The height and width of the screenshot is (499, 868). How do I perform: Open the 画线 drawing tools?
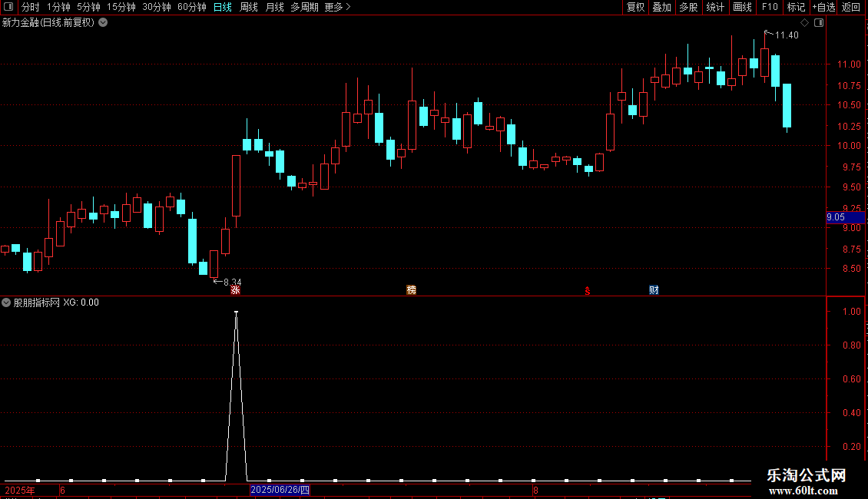(x=742, y=7)
